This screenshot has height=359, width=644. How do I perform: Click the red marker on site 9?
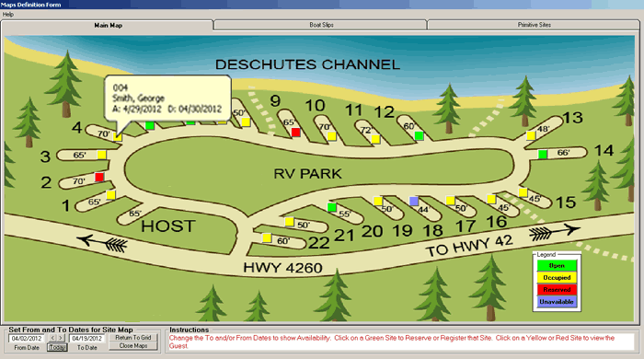click(x=295, y=133)
